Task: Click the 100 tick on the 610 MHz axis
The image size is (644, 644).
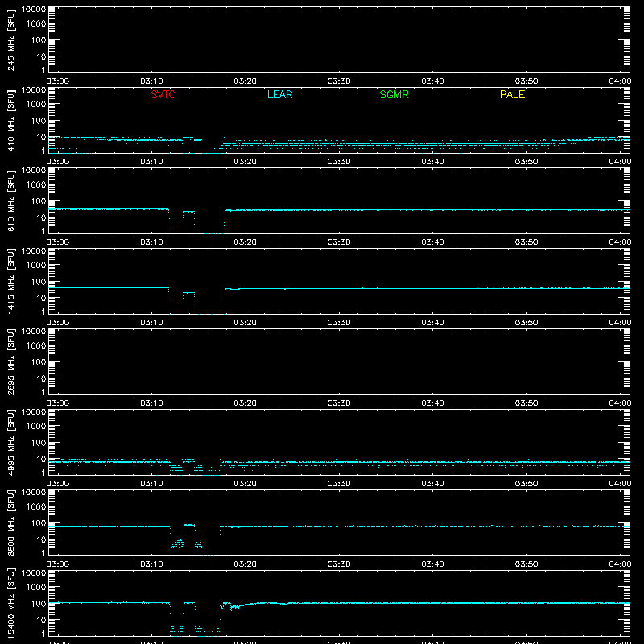Action: click(39, 201)
